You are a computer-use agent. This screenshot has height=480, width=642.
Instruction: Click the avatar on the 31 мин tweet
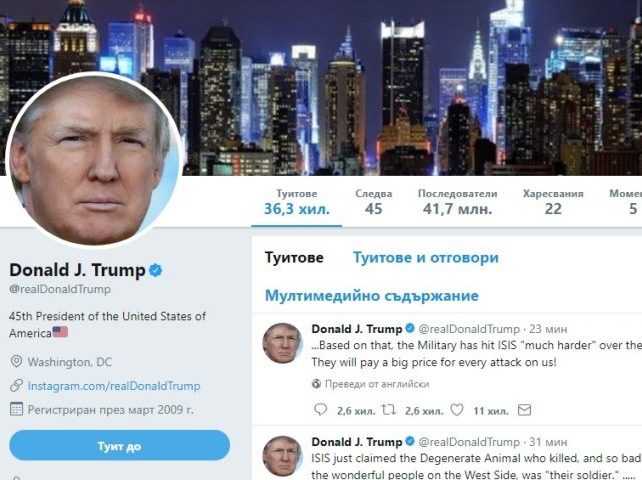pos(282,456)
